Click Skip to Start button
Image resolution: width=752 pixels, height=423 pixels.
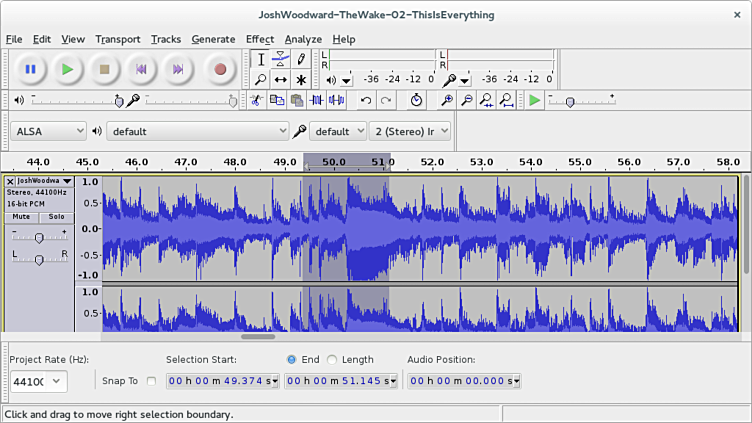141,69
